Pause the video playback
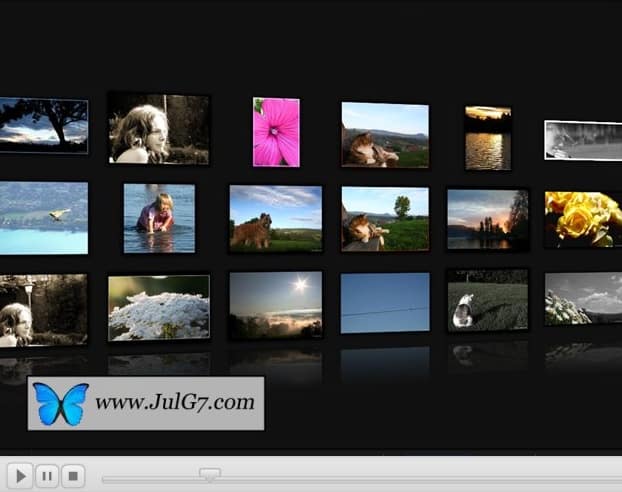Image resolution: width=622 pixels, height=492 pixels. 47,475
